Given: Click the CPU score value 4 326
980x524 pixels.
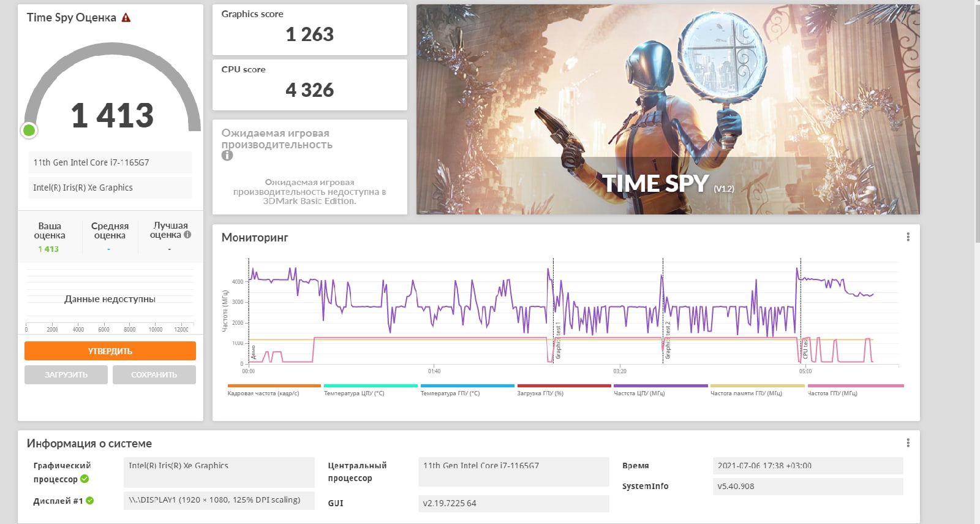Looking at the screenshot, I should pyautogui.click(x=309, y=90).
